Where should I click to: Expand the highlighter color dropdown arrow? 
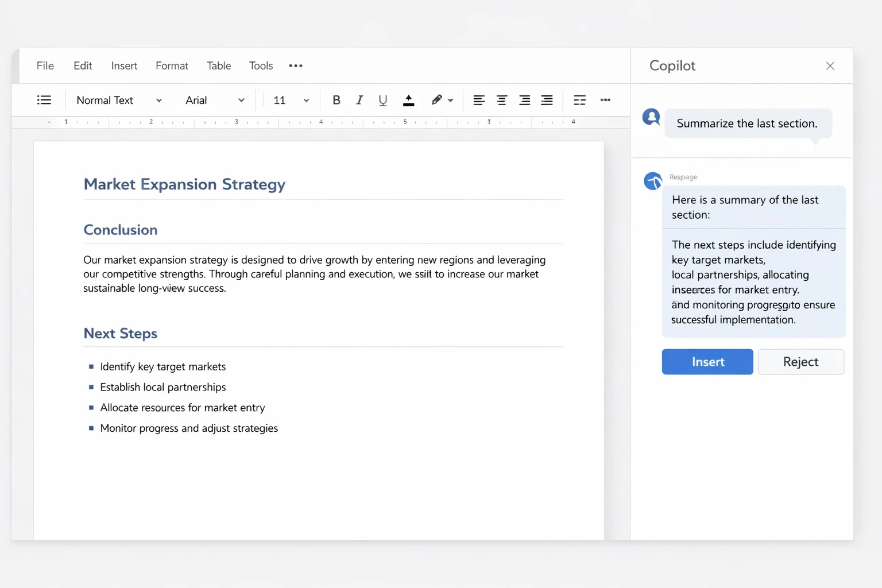[451, 100]
